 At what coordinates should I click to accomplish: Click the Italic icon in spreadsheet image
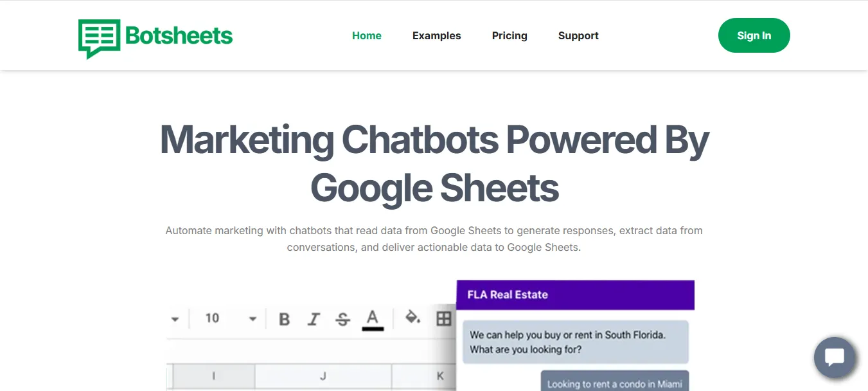pos(314,319)
